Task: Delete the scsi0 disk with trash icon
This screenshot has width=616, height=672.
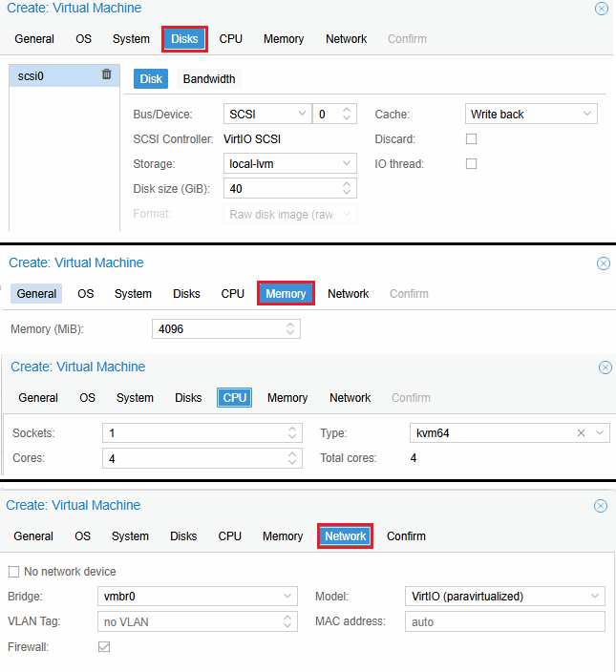Action: coord(106,74)
